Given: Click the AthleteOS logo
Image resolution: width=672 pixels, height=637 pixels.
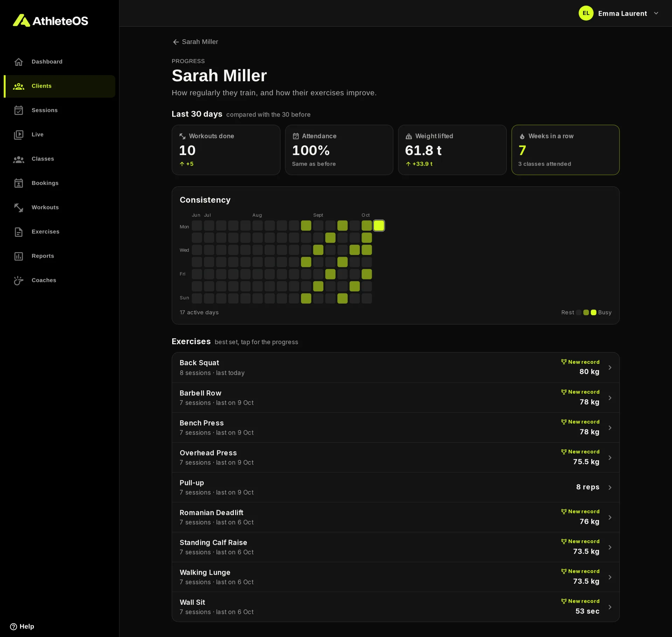Looking at the screenshot, I should coord(50,21).
